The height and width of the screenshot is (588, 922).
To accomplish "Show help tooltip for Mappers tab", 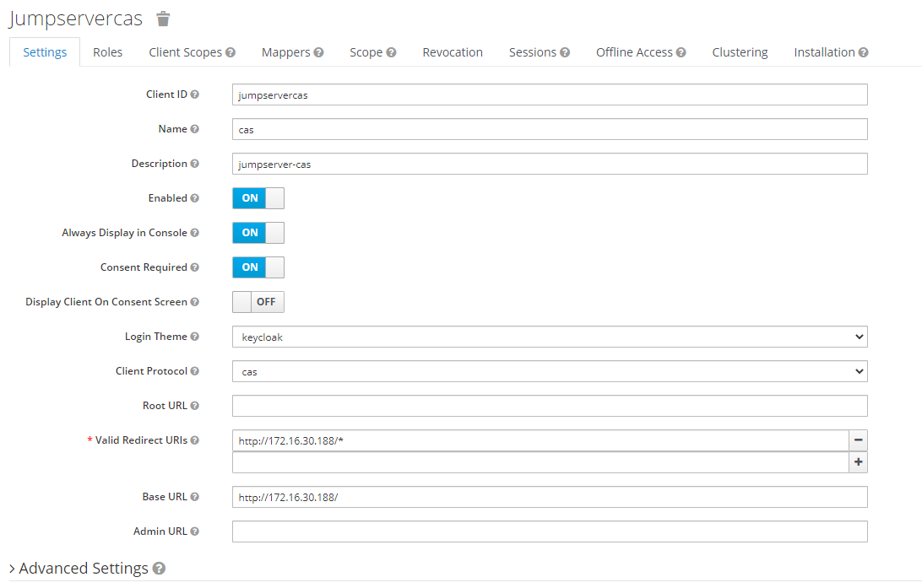I will point(318,52).
